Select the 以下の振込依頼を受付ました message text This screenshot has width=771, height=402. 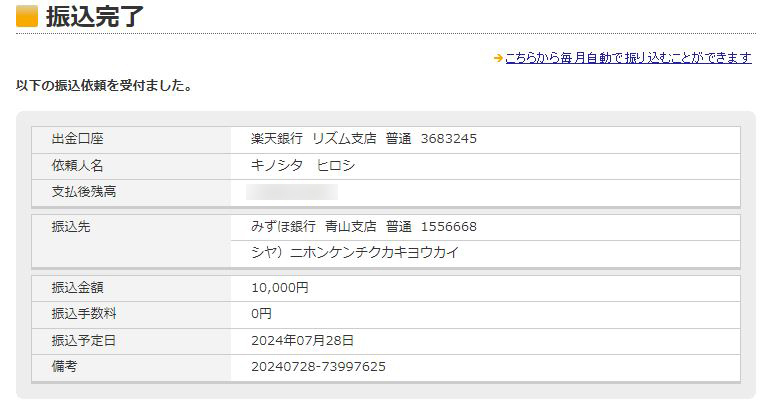[104, 86]
